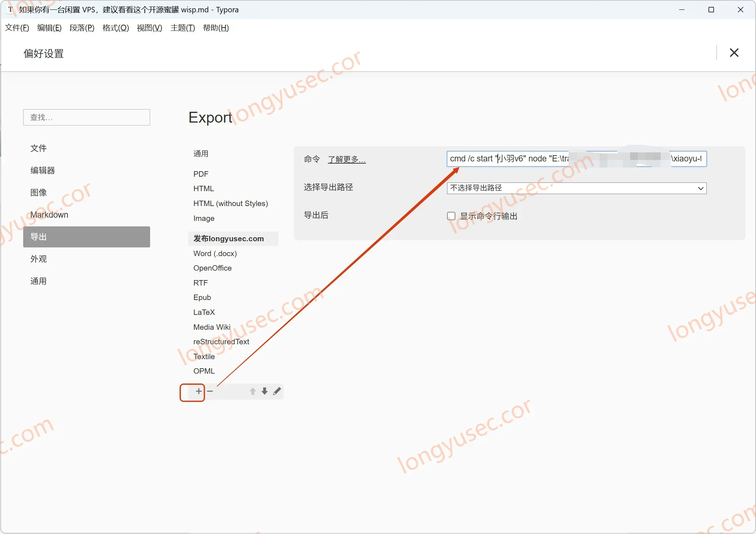Select 发布longyusec.com export item
This screenshot has width=756, height=534.
[x=234, y=239]
